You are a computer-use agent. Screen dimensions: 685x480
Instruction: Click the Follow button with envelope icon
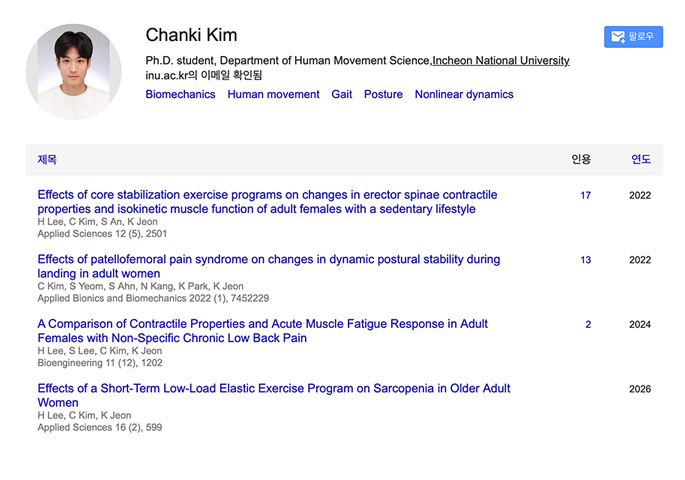pos(633,37)
